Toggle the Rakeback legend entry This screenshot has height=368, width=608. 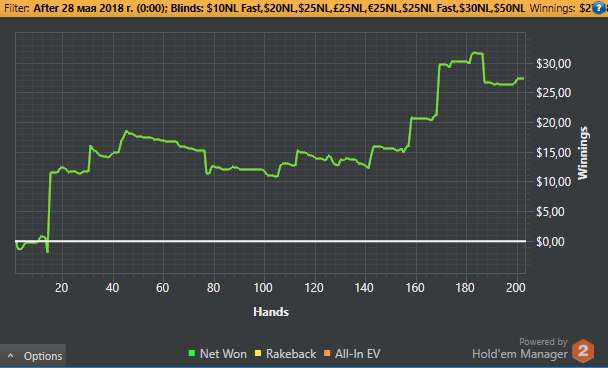(x=285, y=354)
